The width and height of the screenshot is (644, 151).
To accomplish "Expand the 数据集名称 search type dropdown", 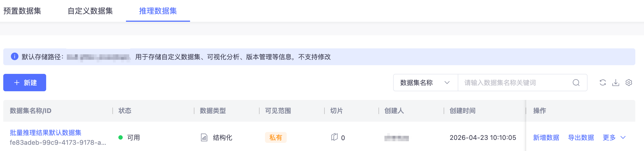I will (x=425, y=83).
